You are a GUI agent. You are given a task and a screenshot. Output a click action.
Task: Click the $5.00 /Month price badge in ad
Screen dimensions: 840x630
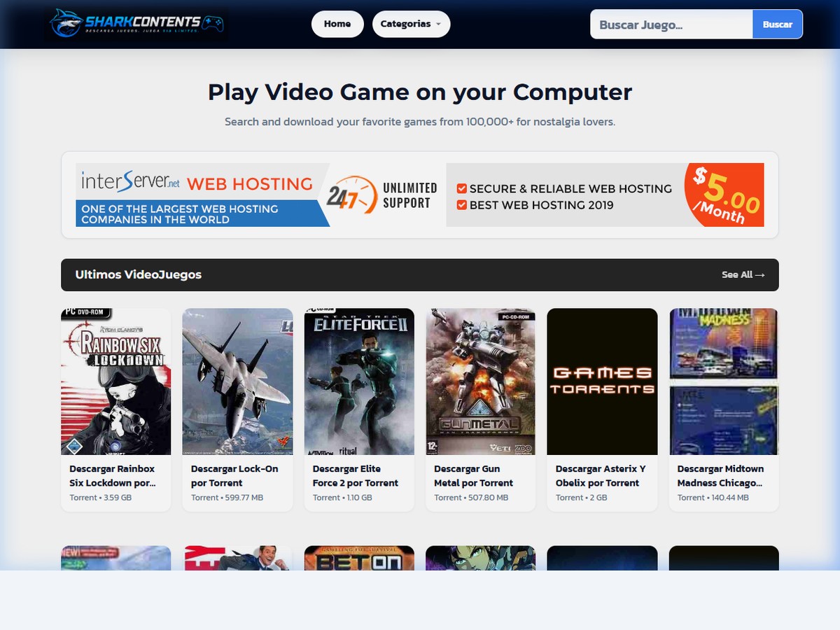726,195
